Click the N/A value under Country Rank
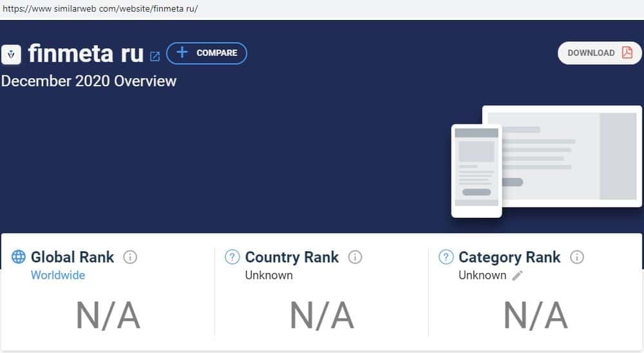Viewport: 644px width, 353px height. point(322,315)
